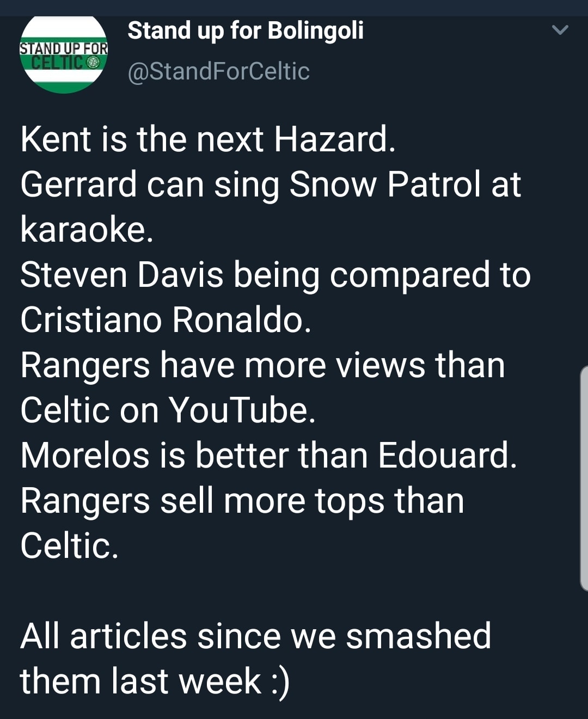
Task: Click the line "Kent is the next Hazard."
Action: point(207,139)
